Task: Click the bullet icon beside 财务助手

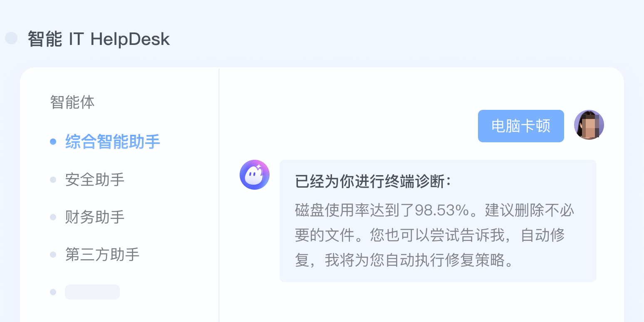Action: (53, 217)
